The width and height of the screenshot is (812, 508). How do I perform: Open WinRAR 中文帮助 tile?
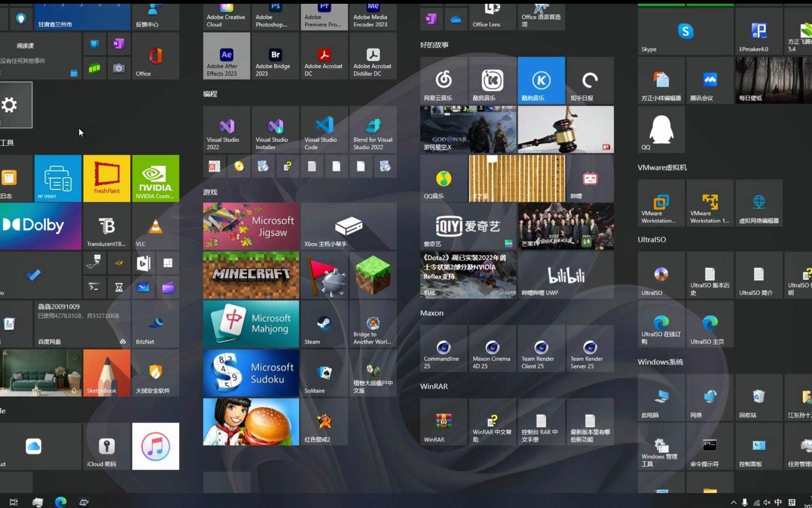(492, 422)
